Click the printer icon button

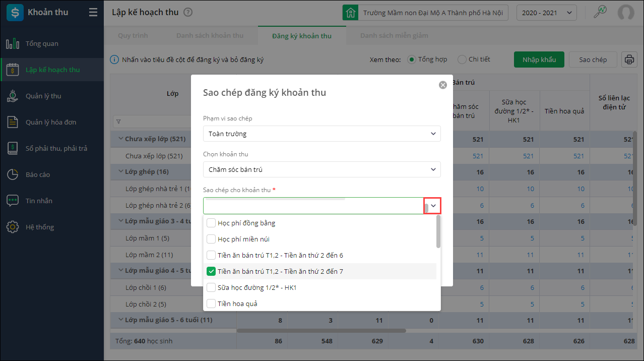(629, 59)
